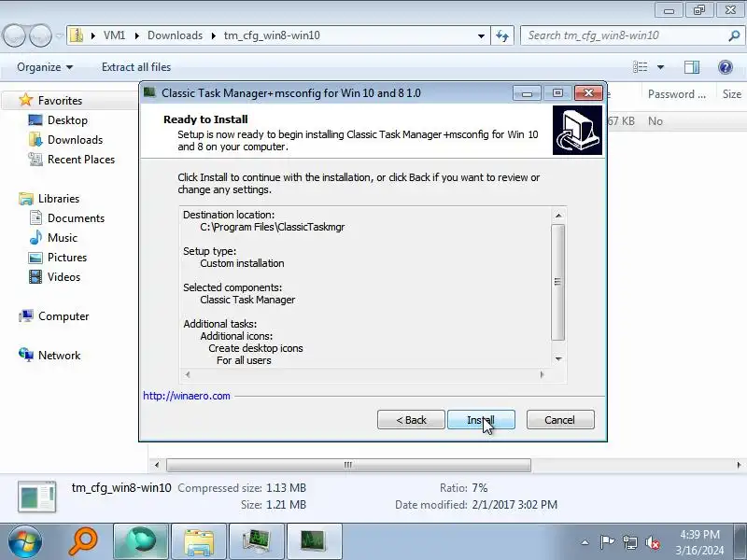Viewport: 747px width, 560px height.
Task: Click the VM1 breadcrumb in address bar
Action: [x=114, y=35]
